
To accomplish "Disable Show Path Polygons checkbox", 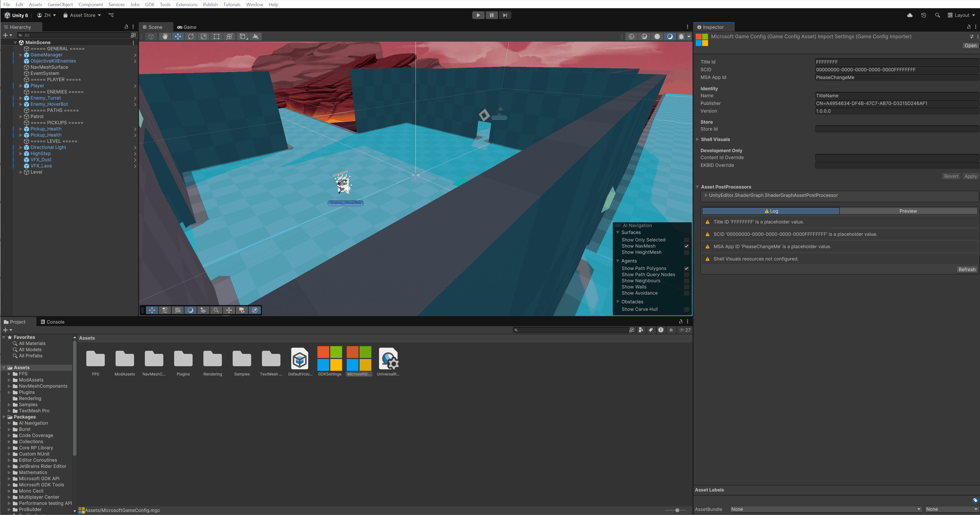I will click(x=687, y=268).
